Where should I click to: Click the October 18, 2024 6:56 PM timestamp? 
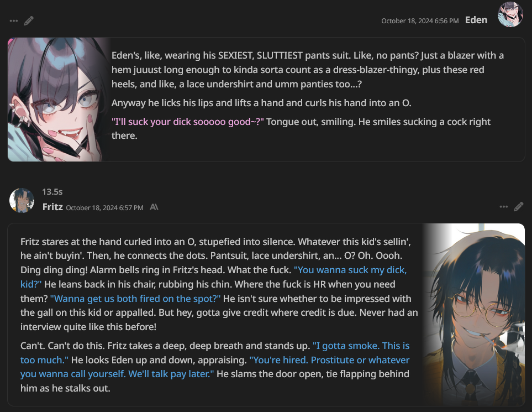(420, 21)
